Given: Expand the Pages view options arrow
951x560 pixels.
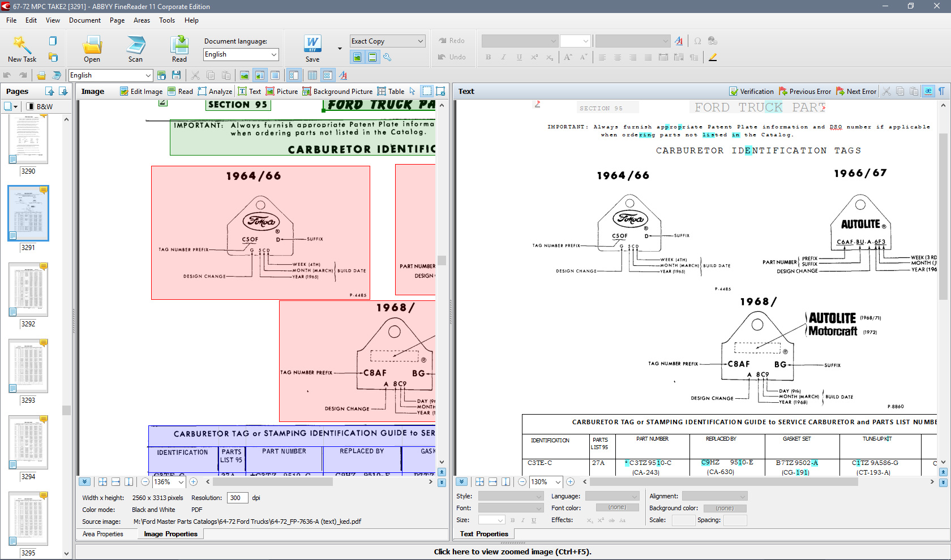Looking at the screenshot, I should (x=16, y=106).
